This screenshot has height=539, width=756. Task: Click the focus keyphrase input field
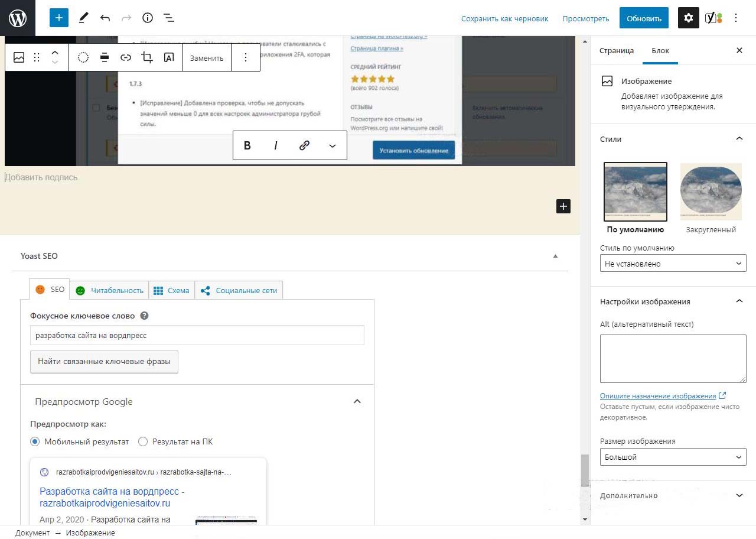[197, 335]
